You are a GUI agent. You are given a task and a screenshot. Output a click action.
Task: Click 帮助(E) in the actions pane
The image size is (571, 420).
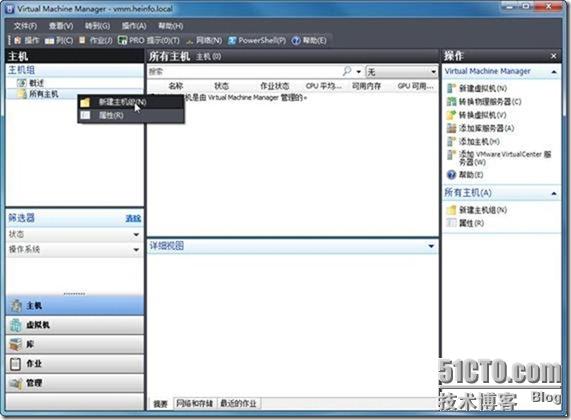(465, 175)
